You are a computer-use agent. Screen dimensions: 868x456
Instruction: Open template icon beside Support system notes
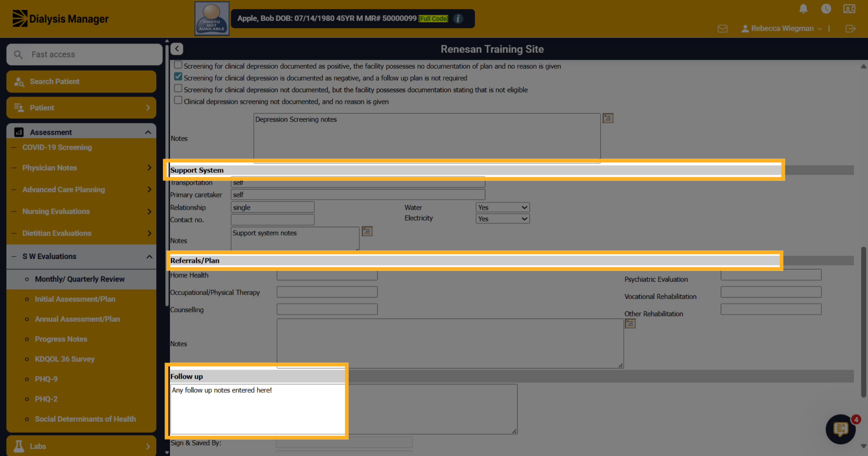pyautogui.click(x=367, y=231)
